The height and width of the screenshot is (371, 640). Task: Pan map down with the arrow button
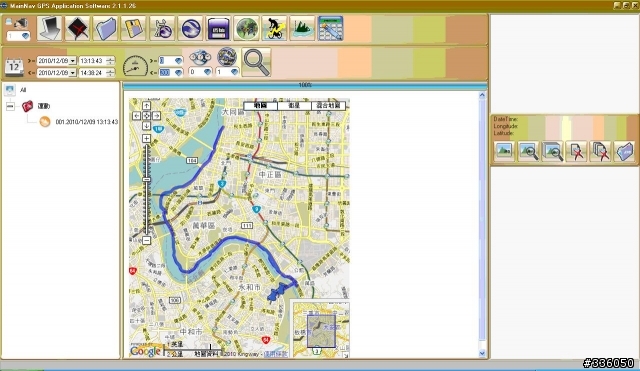click(146, 126)
